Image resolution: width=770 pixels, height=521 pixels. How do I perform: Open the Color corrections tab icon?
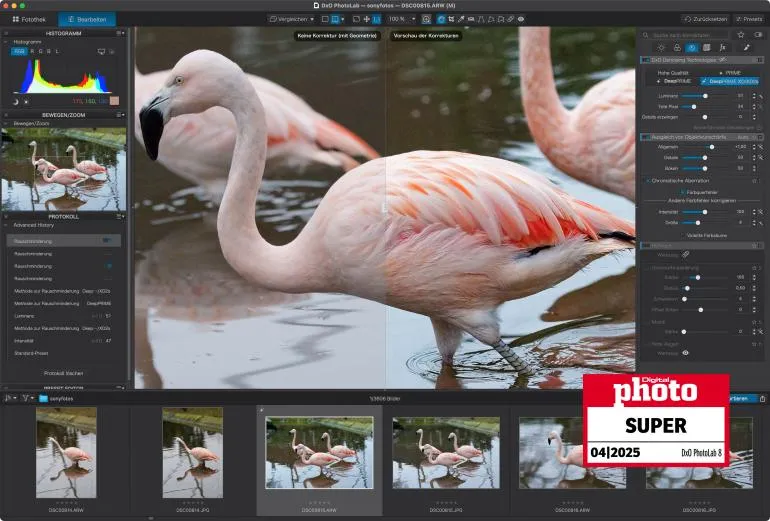point(677,48)
